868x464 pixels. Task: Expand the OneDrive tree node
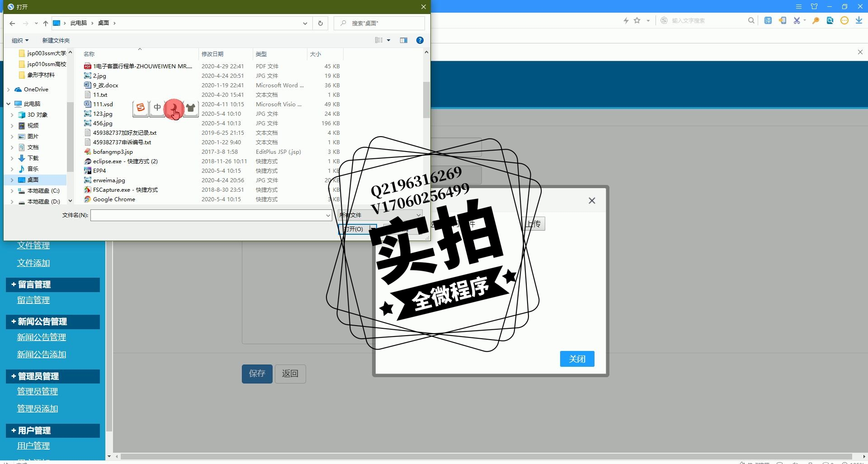(x=9, y=90)
